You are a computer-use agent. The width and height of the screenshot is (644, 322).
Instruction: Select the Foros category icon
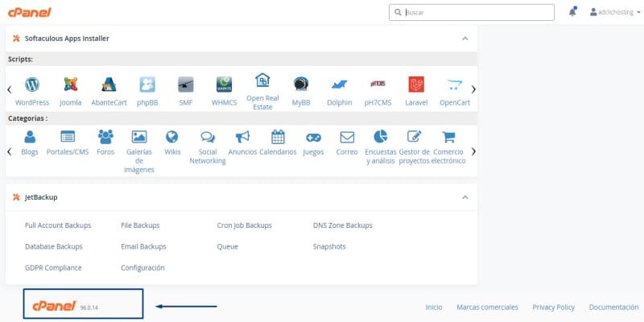pos(105,137)
